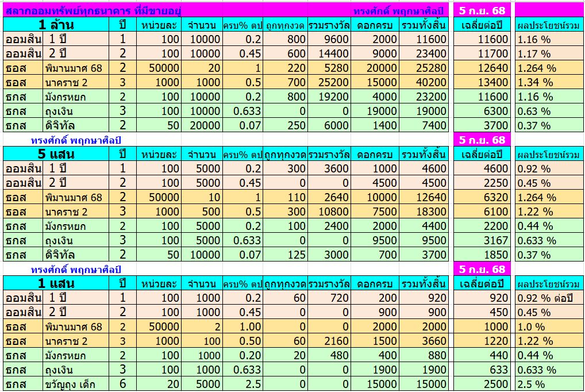Select quantity 20000 in the ดิจิทัล row
This screenshot has width=585, height=392.
[x=202, y=125]
